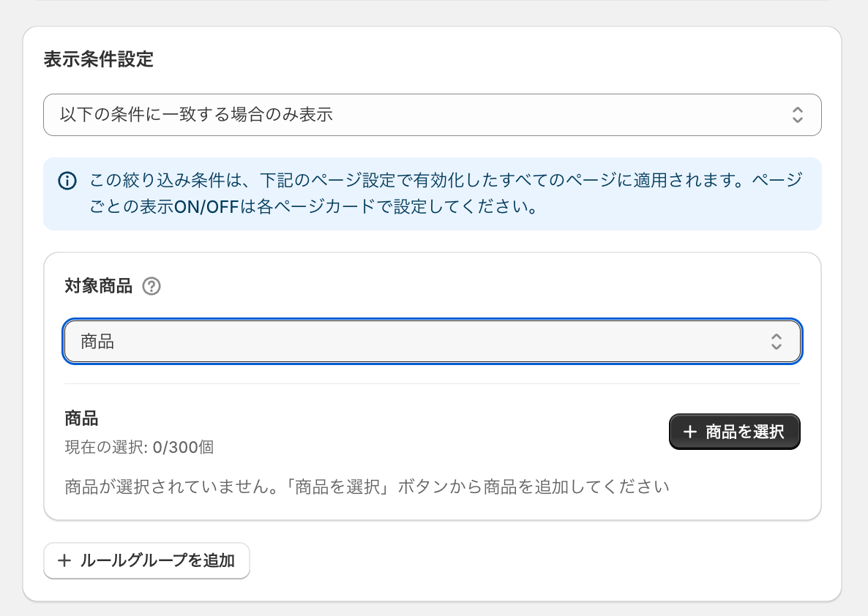Click the 現在の選択: 0/300個 counter text
Screen dimensions: 868x616
click(139, 447)
